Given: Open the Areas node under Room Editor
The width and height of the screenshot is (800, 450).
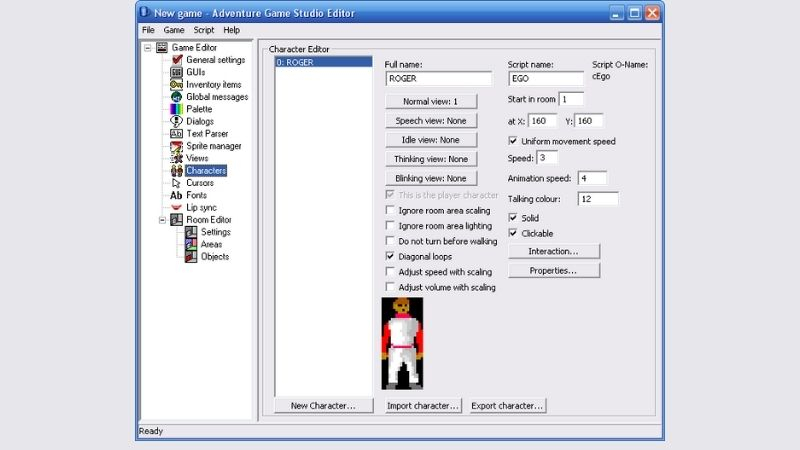Looking at the screenshot, I should point(211,244).
